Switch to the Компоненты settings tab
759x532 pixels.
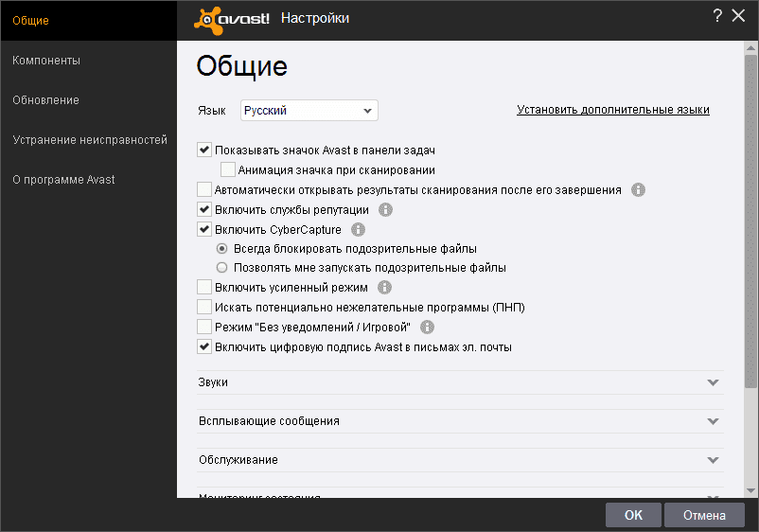tap(46, 61)
